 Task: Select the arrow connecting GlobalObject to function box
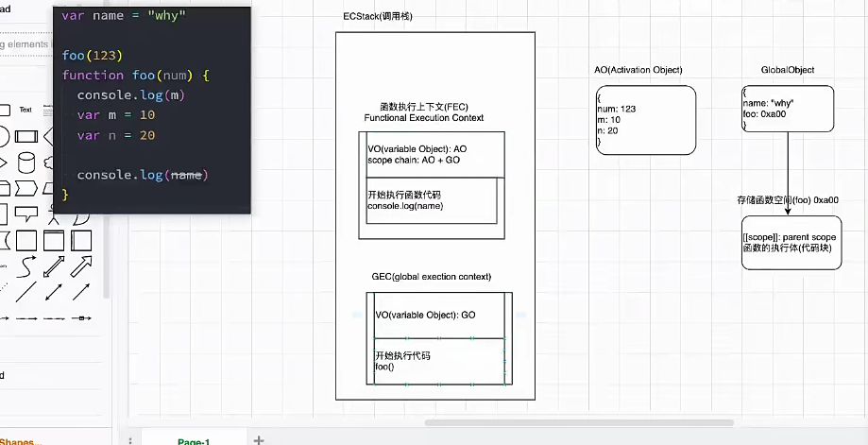788,173
